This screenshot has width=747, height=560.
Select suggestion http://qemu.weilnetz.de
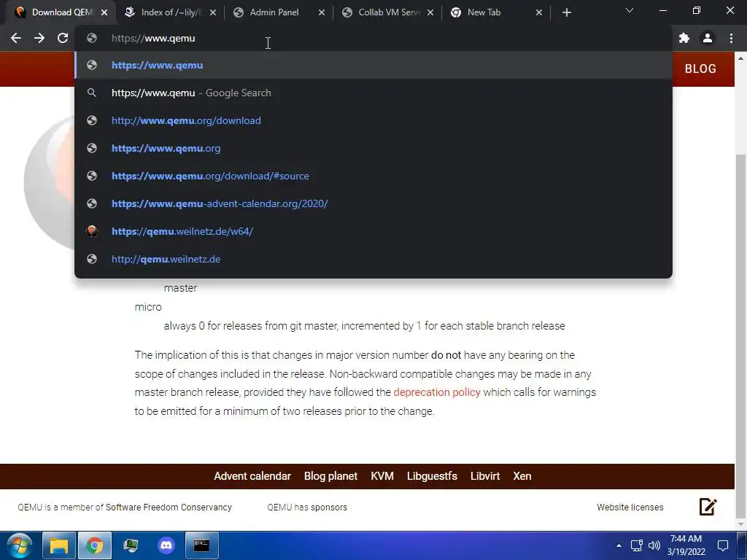(373, 259)
